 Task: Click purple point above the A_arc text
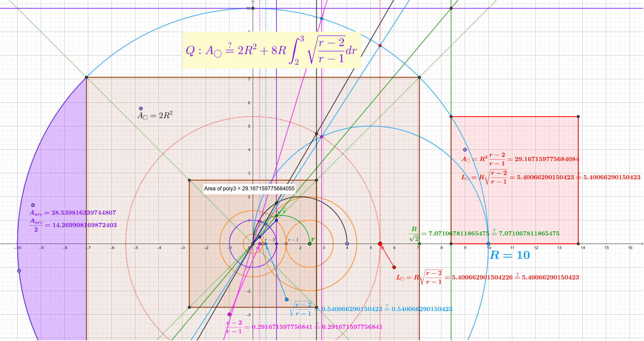pyautogui.click(x=33, y=205)
